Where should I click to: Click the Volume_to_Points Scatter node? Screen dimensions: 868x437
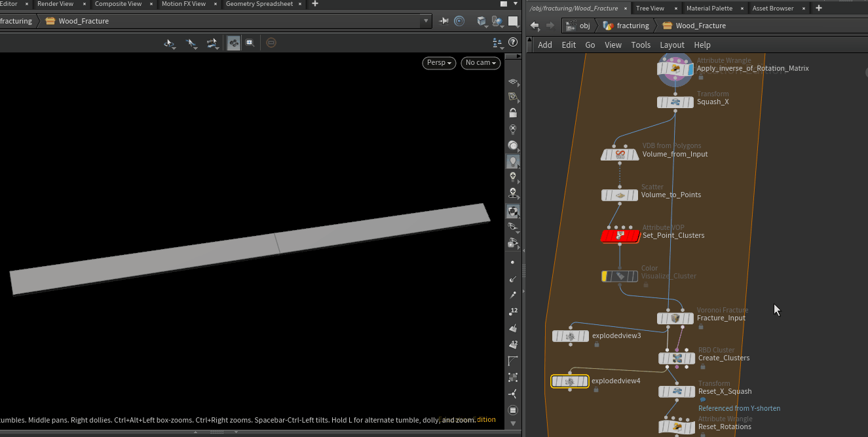(x=619, y=195)
